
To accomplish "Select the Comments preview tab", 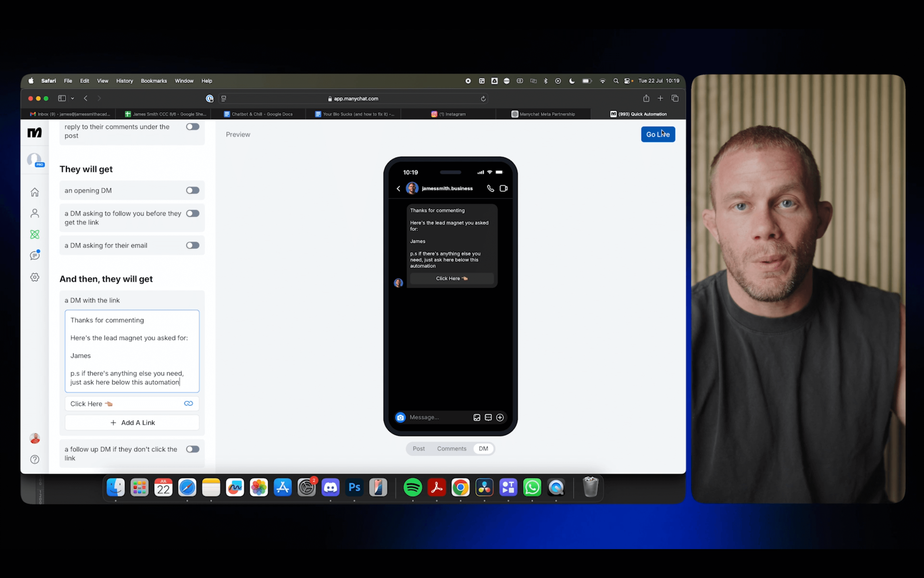I will (x=451, y=449).
